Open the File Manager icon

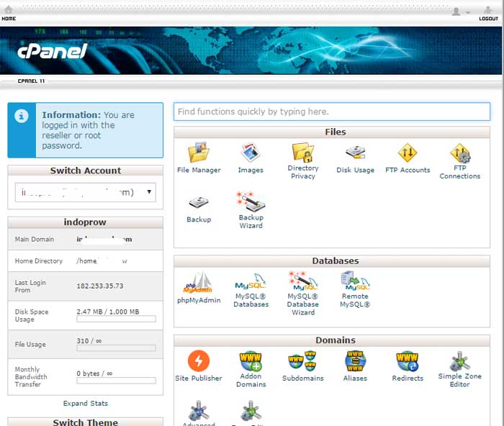(199, 153)
